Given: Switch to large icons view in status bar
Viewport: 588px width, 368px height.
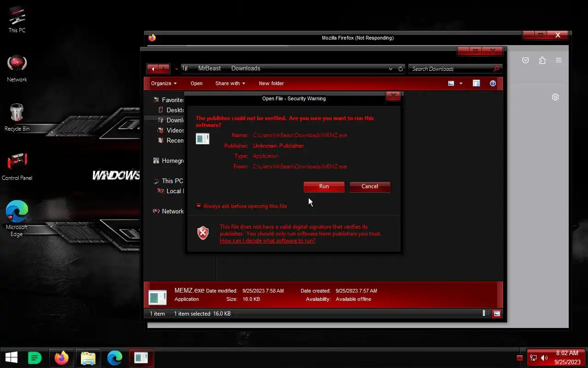Looking at the screenshot, I should point(497,313).
